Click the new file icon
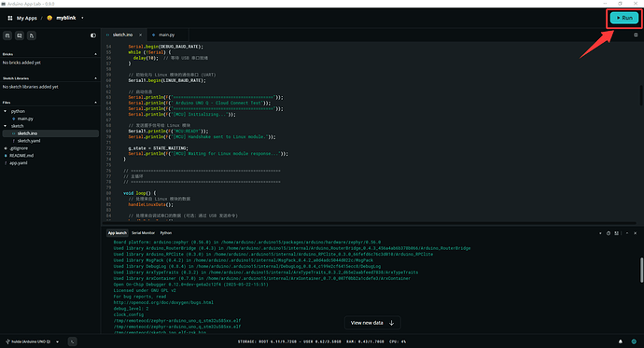The height and width of the screenshot is (348, 644). pyautogui.click(x=32, y=35)
